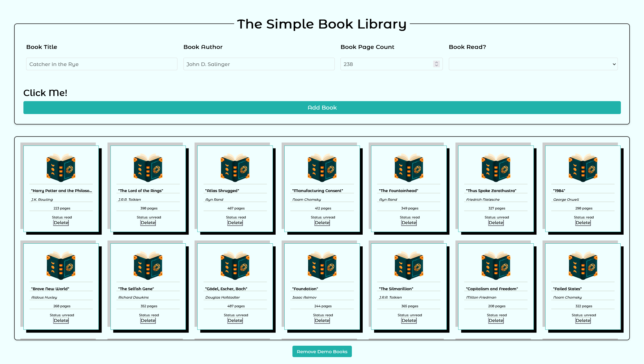Focus the Book Title input field

click(x=101, y=64)
